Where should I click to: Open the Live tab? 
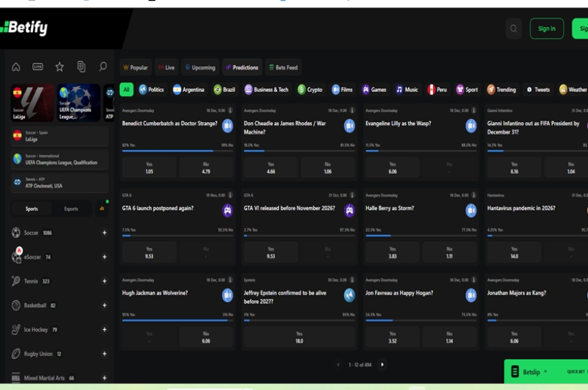point(167,68)
